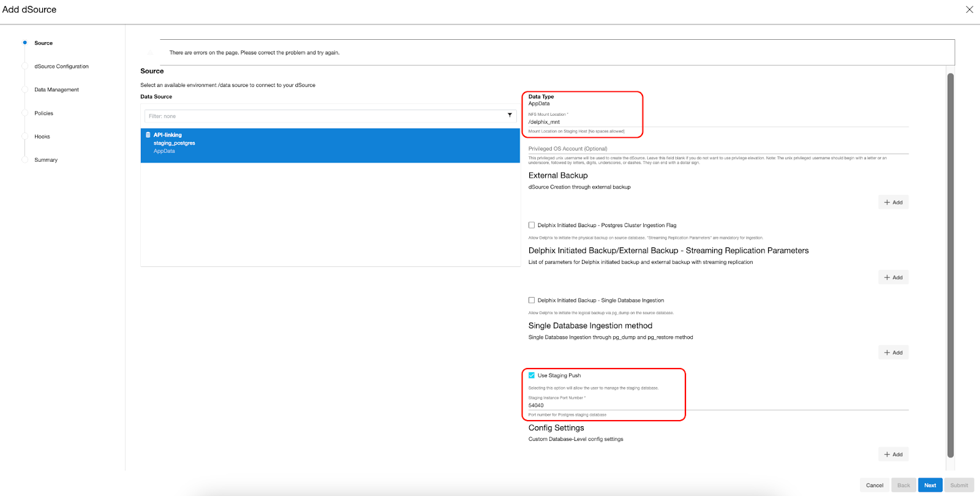980x496 pixels.
Task: Click the vertical scrollbar on the right
Action: 951,263
